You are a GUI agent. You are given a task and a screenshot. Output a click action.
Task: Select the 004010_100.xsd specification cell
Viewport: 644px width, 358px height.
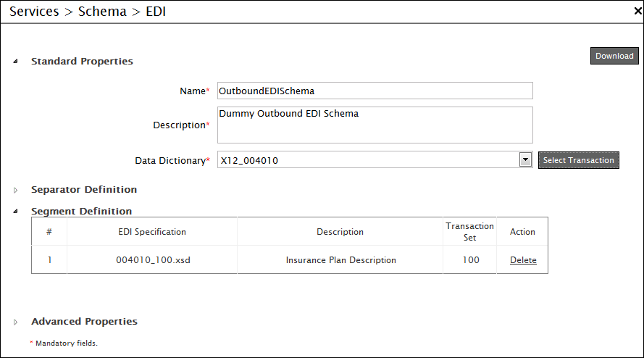[x=152, y=260]
